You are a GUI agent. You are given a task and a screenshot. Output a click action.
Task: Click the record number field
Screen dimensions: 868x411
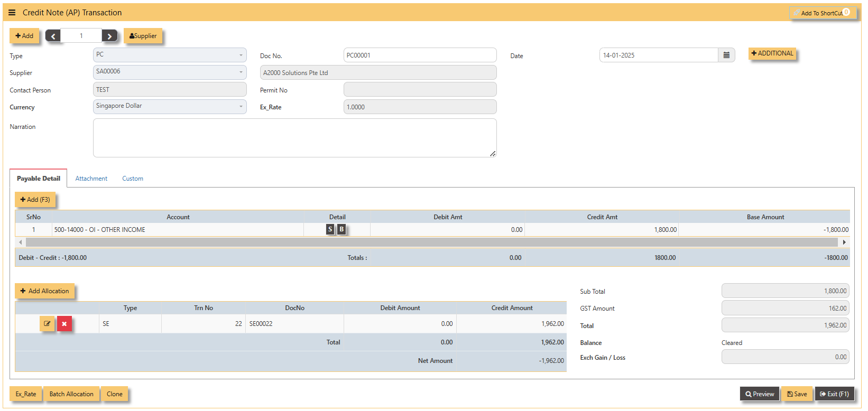point(81,36)
